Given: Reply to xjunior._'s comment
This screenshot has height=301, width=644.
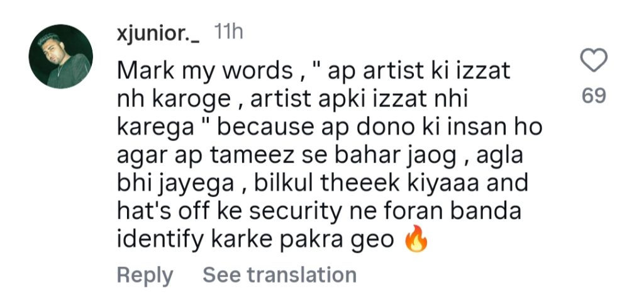Looking at the screenshot, I should pos(145,275).
